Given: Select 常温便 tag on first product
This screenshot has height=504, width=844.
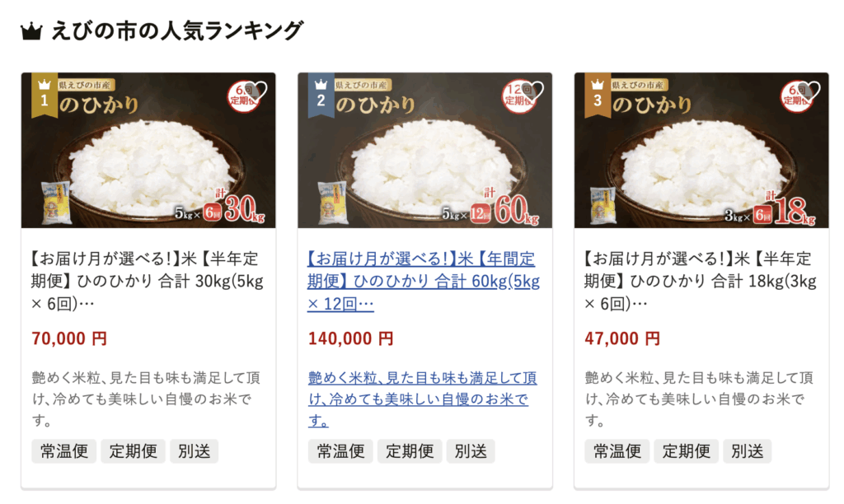Looking at the screenshot, I should pyautogui.click(x=64, y=450).
